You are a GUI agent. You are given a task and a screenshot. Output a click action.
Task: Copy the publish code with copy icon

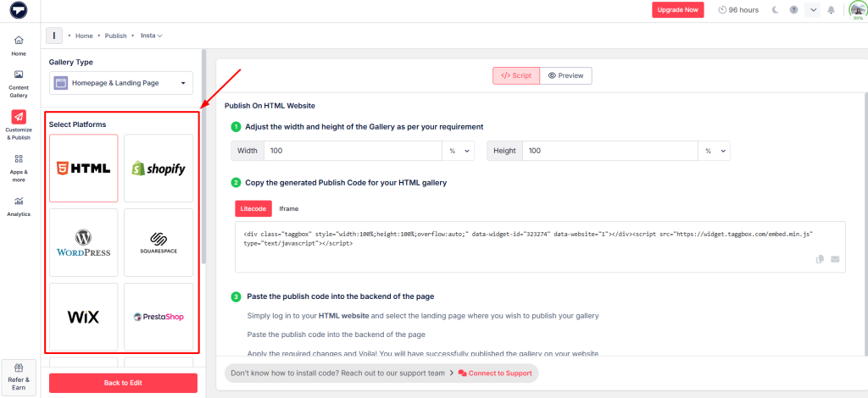(821, 259)
